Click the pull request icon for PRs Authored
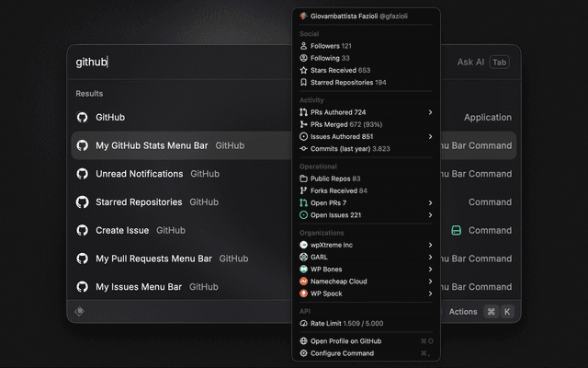This screenshot has height=368, width=588. coord(303,112)
